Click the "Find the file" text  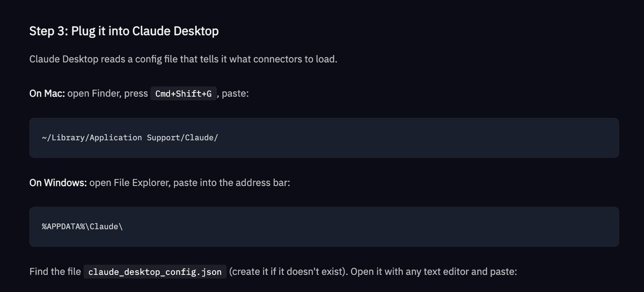(55, 272)
